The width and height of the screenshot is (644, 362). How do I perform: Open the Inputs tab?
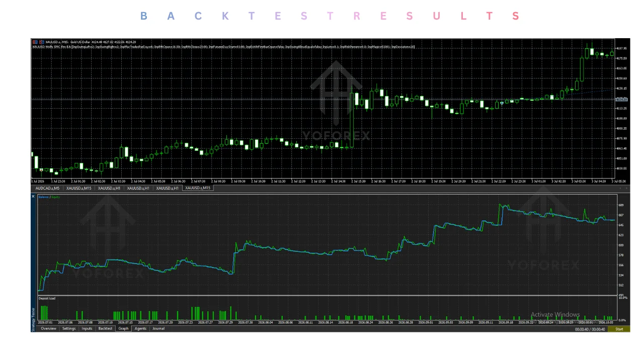click(x=87, y=328)
